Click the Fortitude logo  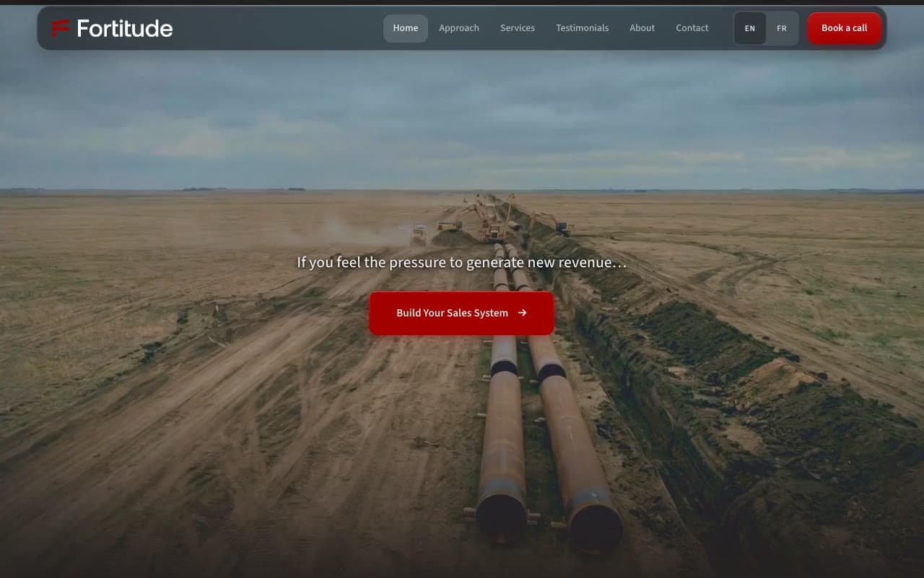coord(112,28)
